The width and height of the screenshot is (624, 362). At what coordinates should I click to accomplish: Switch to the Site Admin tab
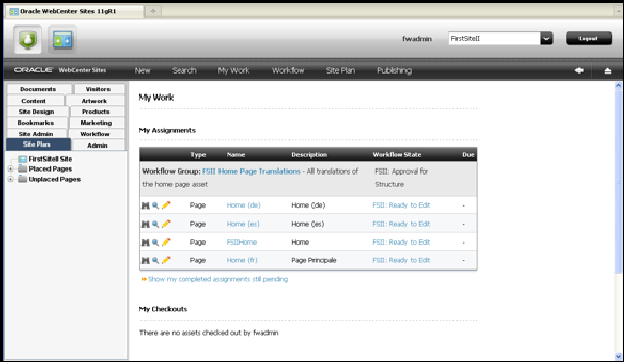(36, 134)
